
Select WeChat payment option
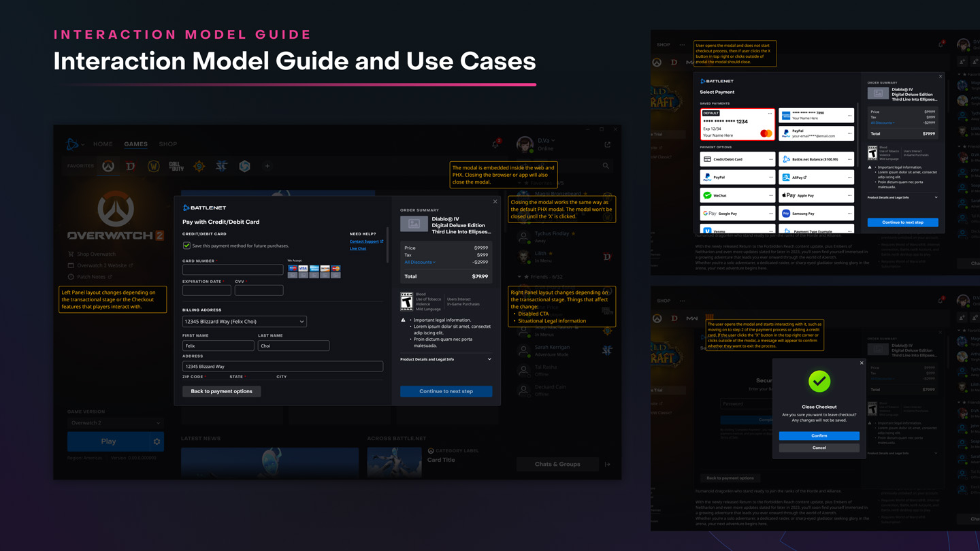pyautogui.click(x=738, y=195)
